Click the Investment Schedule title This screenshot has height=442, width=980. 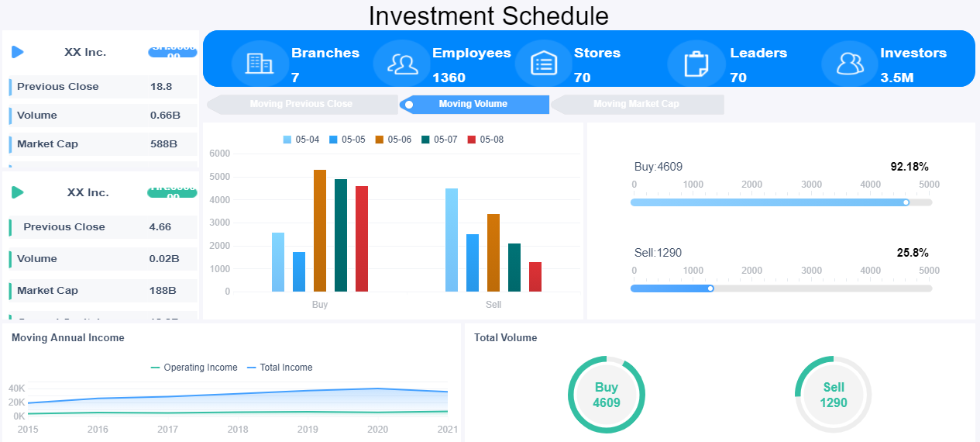click(x=489, y=16)
